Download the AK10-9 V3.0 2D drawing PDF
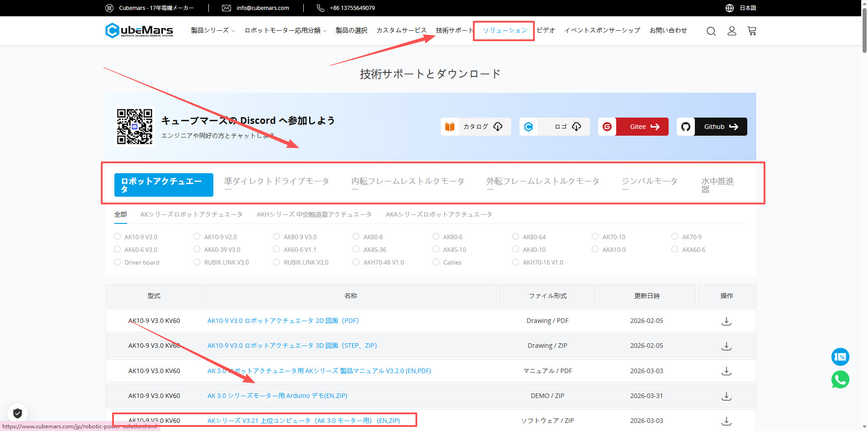 [726, 321]
